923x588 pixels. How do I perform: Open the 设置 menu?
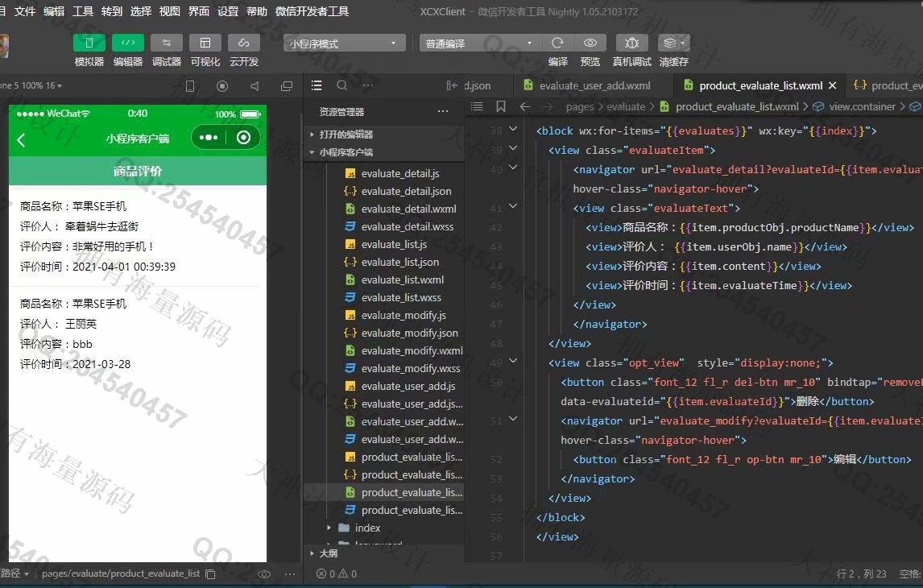tap(227, 11)
